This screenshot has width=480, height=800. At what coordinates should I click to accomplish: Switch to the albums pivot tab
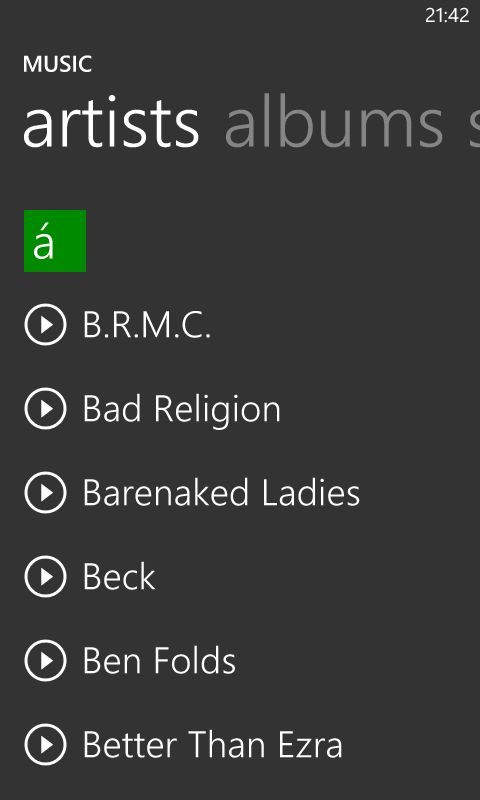pos(334,122)
